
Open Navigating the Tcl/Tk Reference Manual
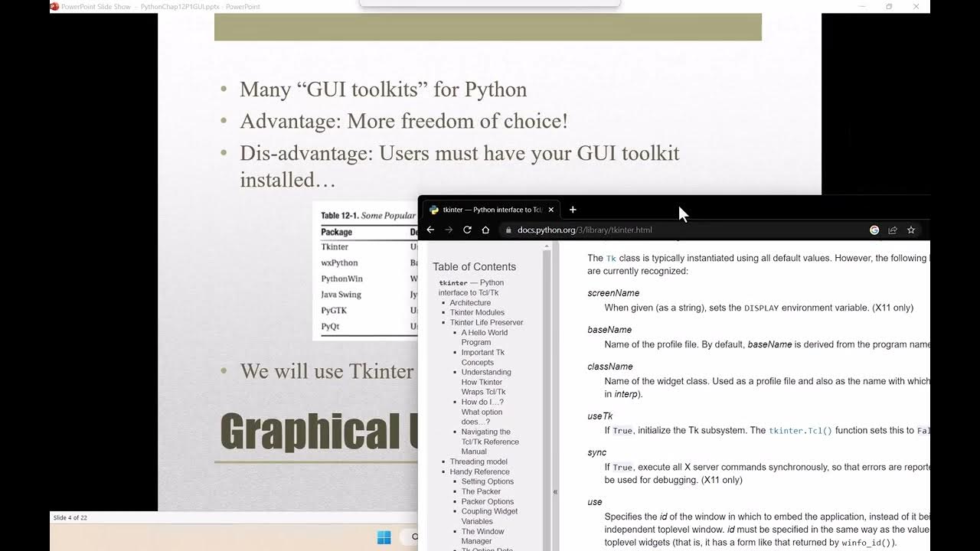pyautogui.click(x=490, y=442)
